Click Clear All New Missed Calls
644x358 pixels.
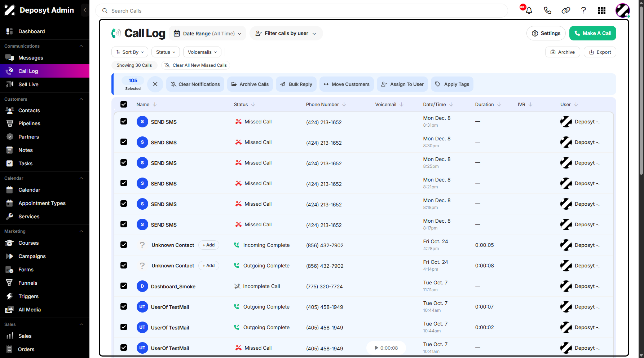(x=196, y=65)
